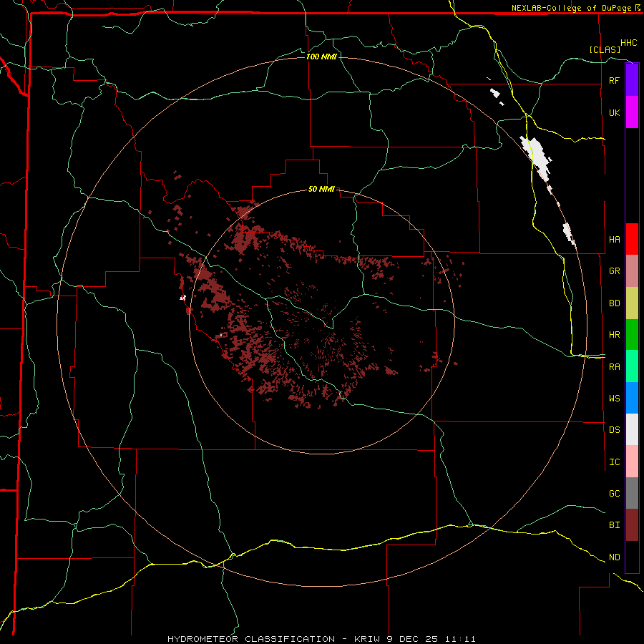Click the ND legend label
The height and width of the screenshot is (644, 644).
(x=614, y=557)
